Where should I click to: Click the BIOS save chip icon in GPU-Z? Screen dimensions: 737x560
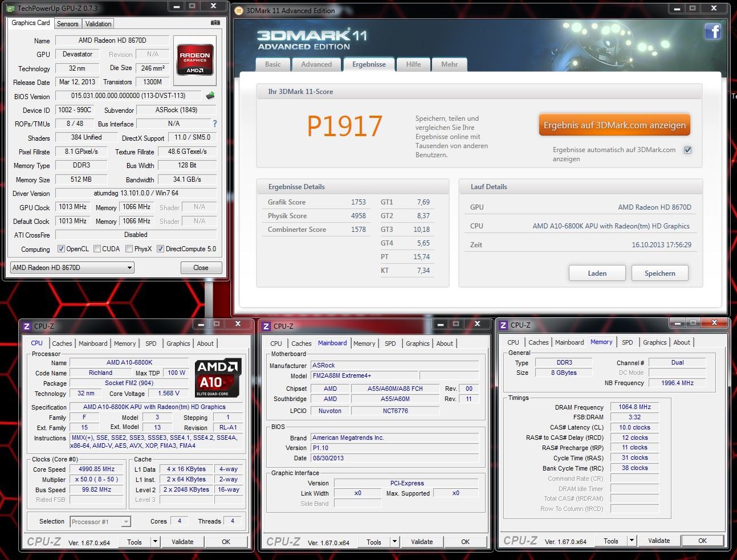coord(210,96)
